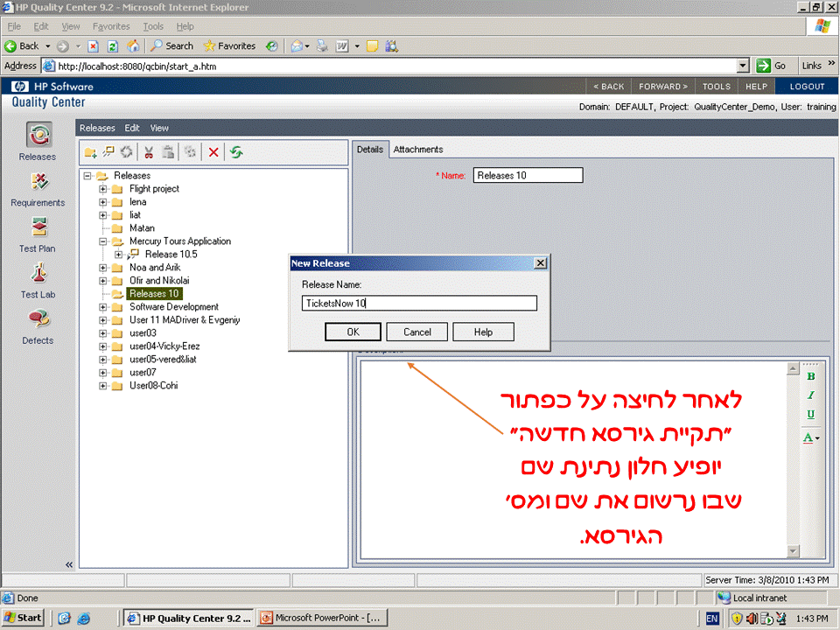
Task: Open browser Favorites star button
Action: (230, 46)
